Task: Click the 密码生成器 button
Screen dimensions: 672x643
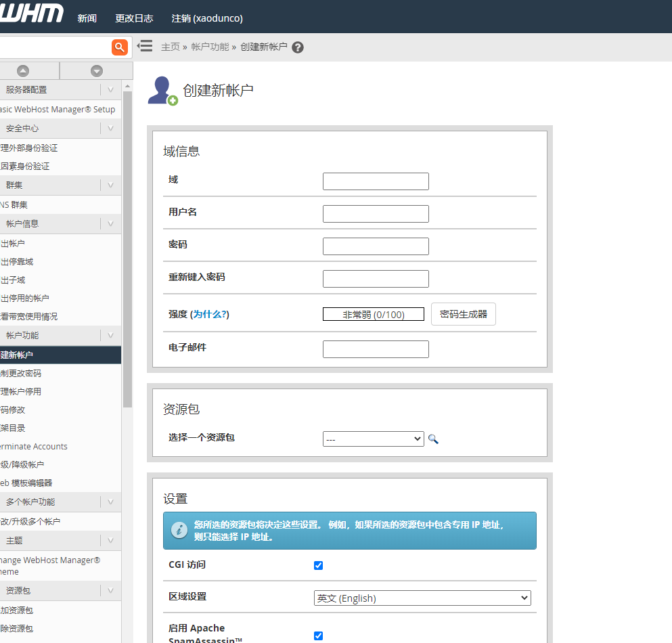Action: click(464, 314)
